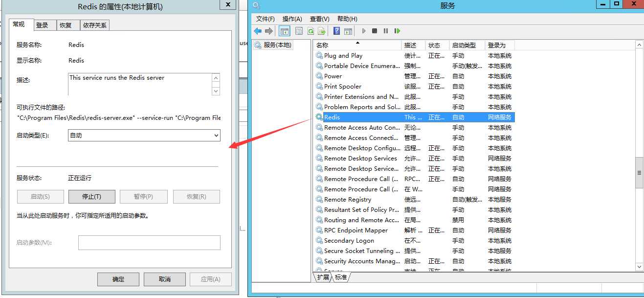
Task: Click the Services window title-bar icon
Action: [256, 5]
